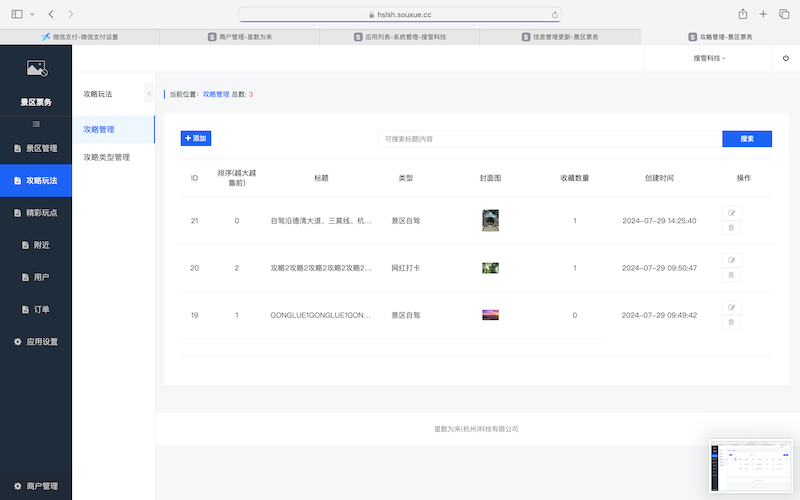Screen dimensions: 800x500
Task: Click the Safari share icon
Action: pyautogui.click(x=743, y=14)
